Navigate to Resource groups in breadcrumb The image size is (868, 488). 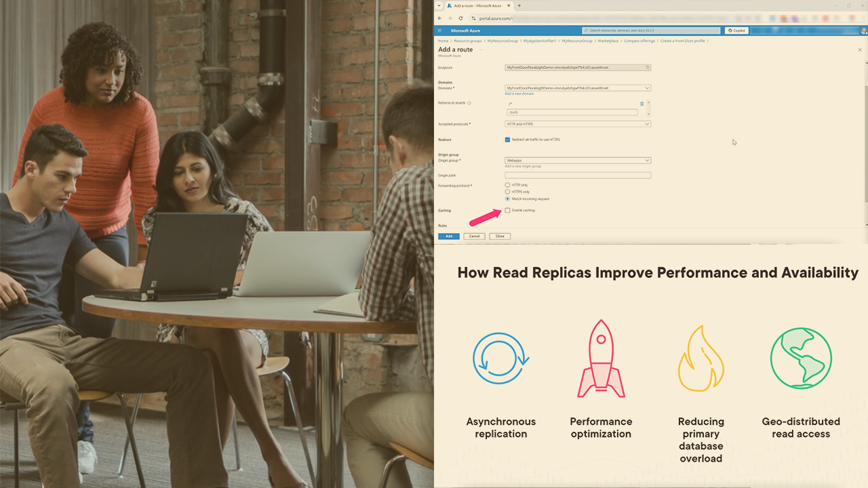468,41
